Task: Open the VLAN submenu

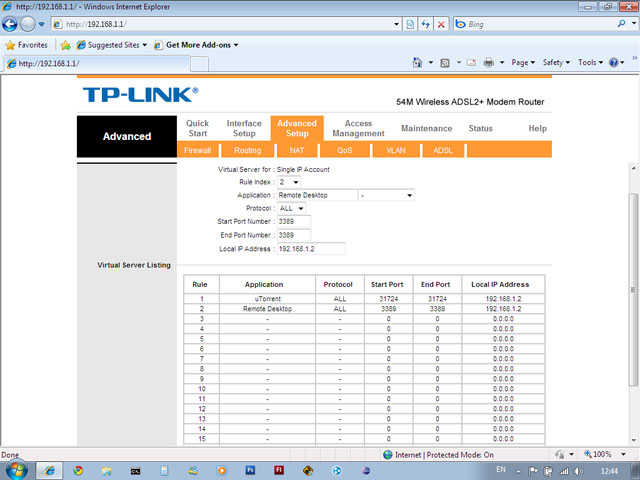Action: point(396,150)
